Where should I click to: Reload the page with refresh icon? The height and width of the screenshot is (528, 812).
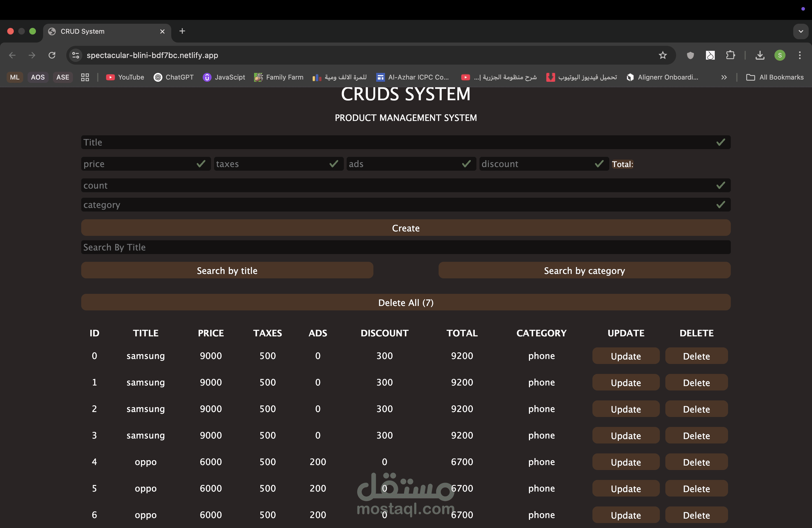click(x=52, y=55)
